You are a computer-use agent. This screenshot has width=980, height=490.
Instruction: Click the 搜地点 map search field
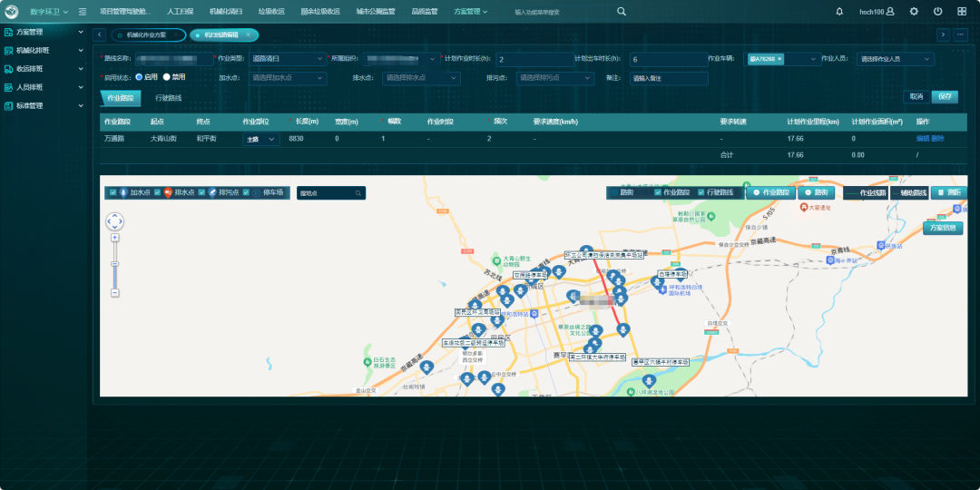(331, 193)
